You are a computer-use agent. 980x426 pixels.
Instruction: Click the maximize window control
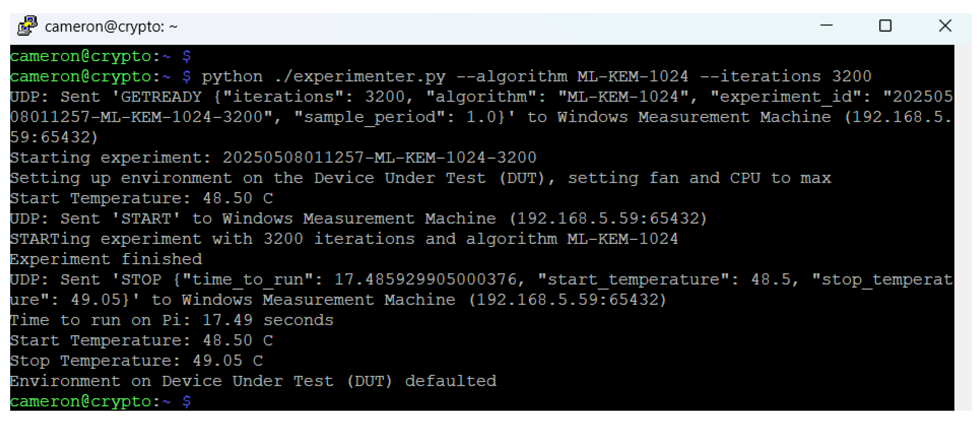[x=885, y=25]
